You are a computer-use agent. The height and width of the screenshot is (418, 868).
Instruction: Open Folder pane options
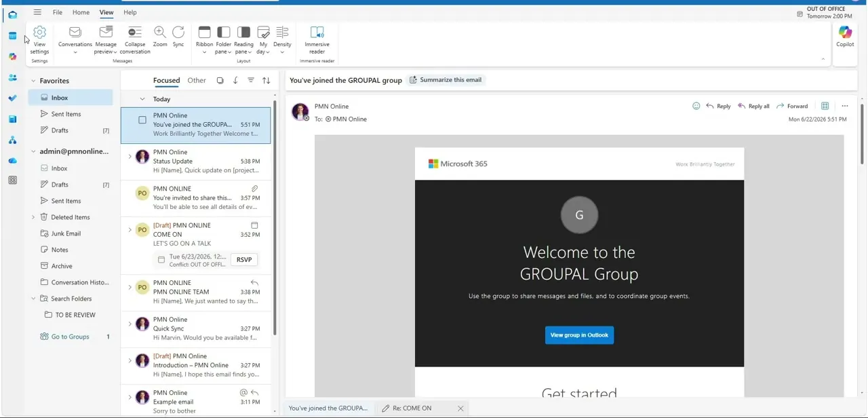223,40
